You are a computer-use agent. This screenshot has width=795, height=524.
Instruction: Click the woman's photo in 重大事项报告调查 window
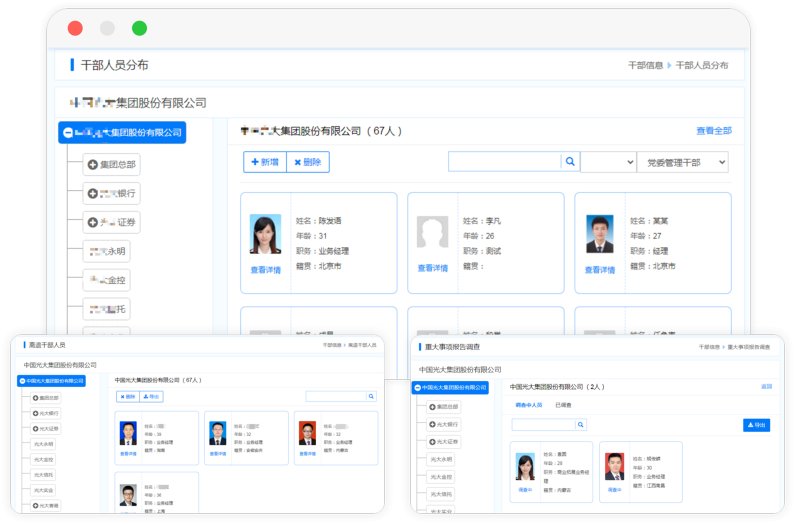click(525, 466)
